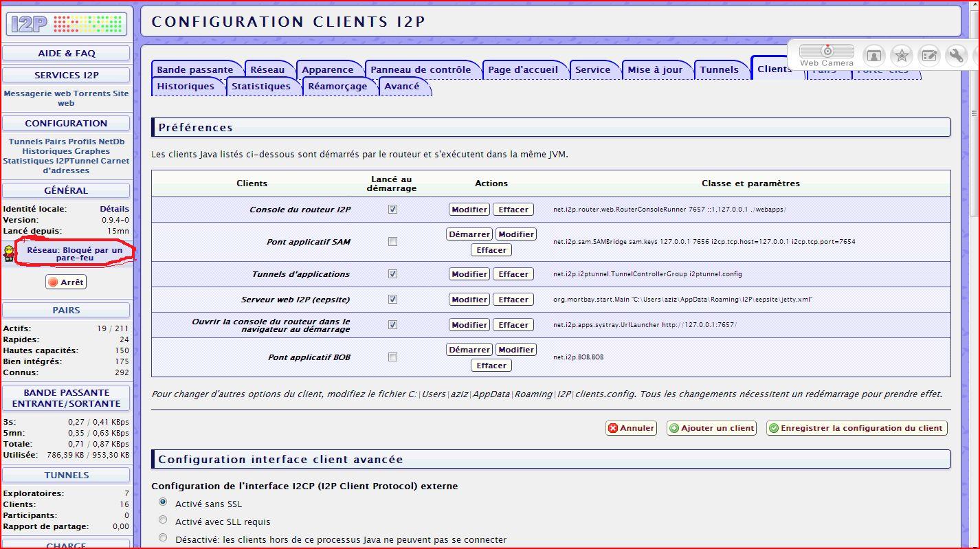This screenshot has width=980, height=549.
Task: Click the person snapshot icon in the overlay
Action: 873,56
